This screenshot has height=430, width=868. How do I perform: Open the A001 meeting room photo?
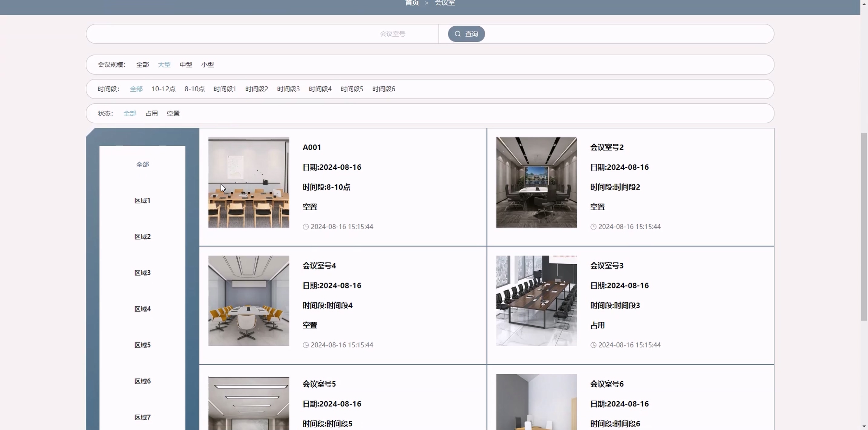point(249,182)
